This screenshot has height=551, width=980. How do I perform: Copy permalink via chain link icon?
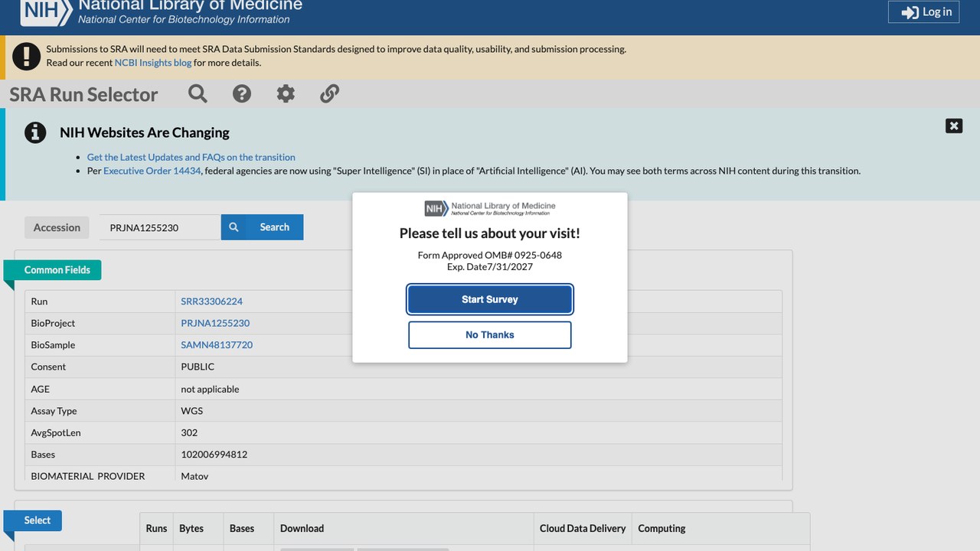329,94
